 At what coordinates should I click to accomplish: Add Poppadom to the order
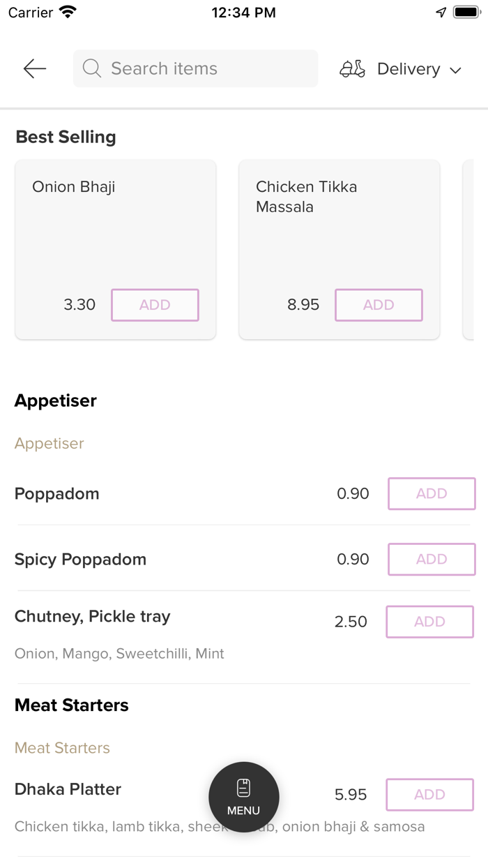coord(432,493)
